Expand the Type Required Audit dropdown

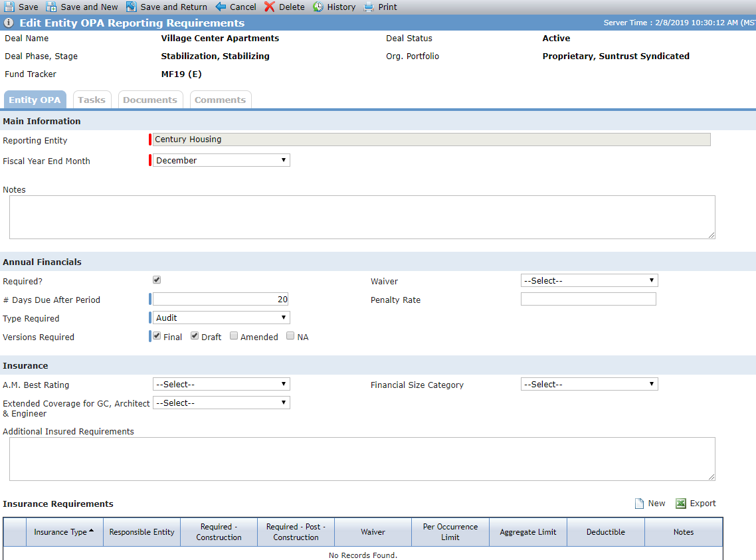coord(221,318)
